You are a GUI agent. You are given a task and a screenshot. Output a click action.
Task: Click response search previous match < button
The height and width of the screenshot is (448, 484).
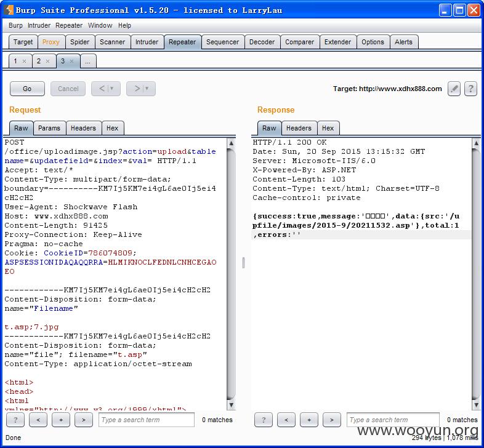pyautogui.click(x=286, y=420)
